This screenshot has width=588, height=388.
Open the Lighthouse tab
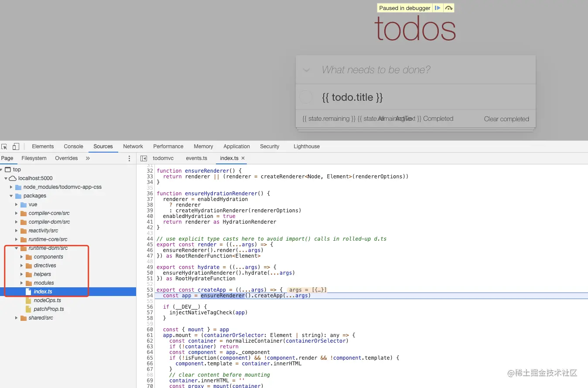click(307, 146)
